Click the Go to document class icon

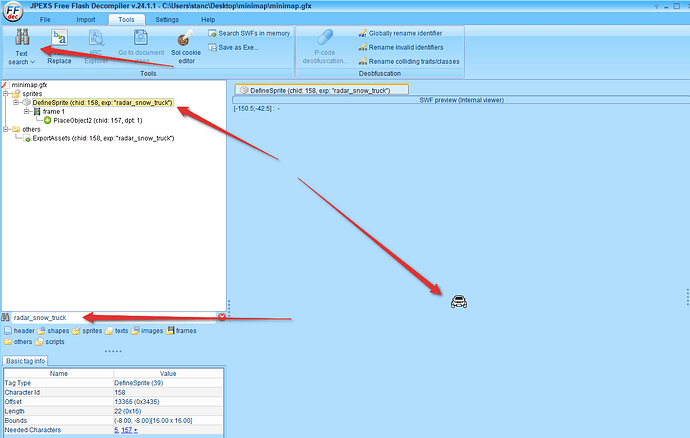click(x=141, y=38)
